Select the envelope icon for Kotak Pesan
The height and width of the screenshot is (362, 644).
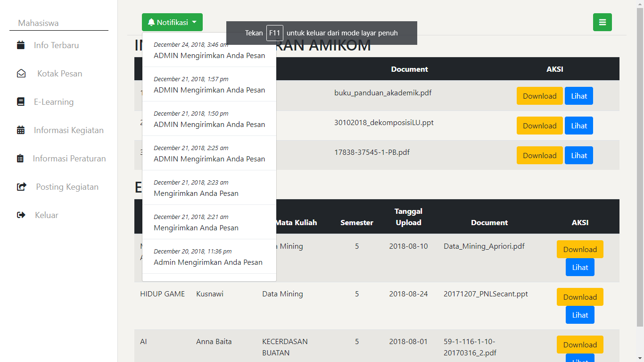(x=21, y=73)
